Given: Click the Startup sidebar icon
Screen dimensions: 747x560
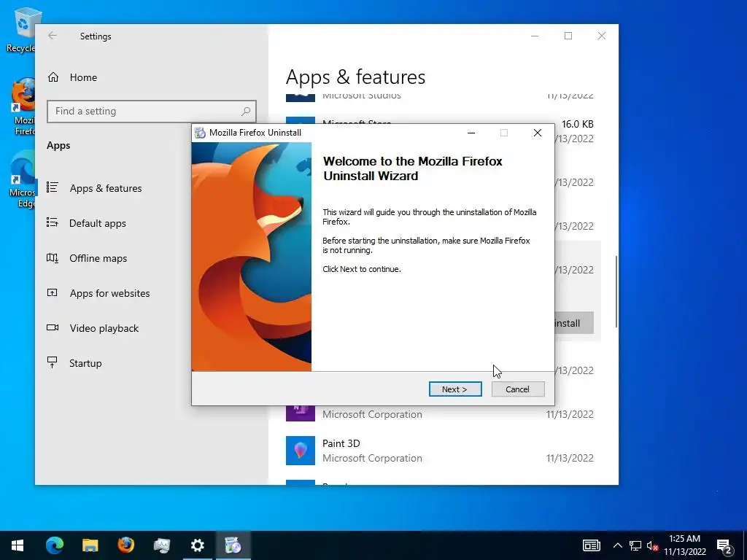Looking at the screenshot, I should pos(53,362).
